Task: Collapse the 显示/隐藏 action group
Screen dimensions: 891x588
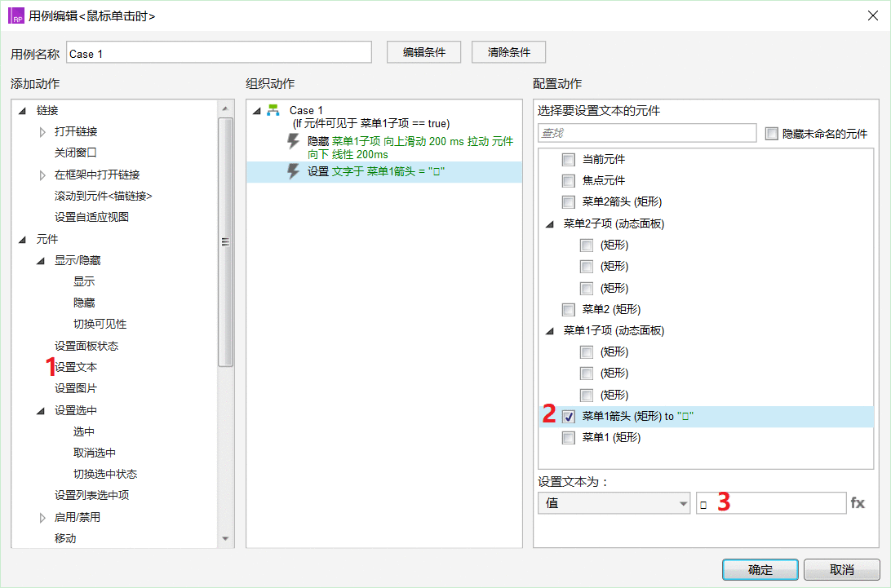Action: (x=42, y=260)
